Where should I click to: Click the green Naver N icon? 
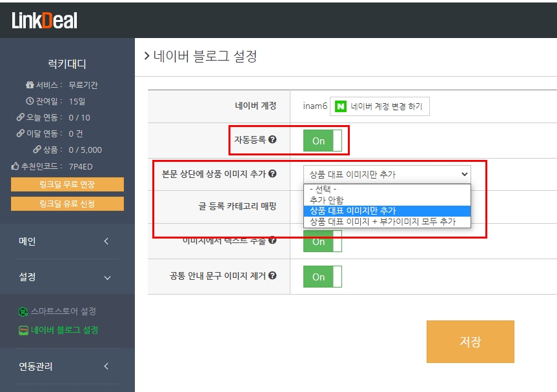point(341,106)
